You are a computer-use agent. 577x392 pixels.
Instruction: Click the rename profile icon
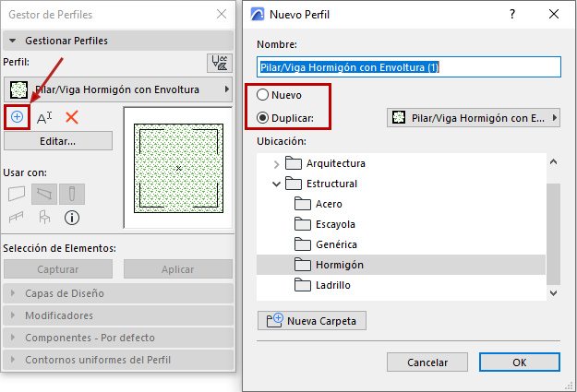(44, 117)
